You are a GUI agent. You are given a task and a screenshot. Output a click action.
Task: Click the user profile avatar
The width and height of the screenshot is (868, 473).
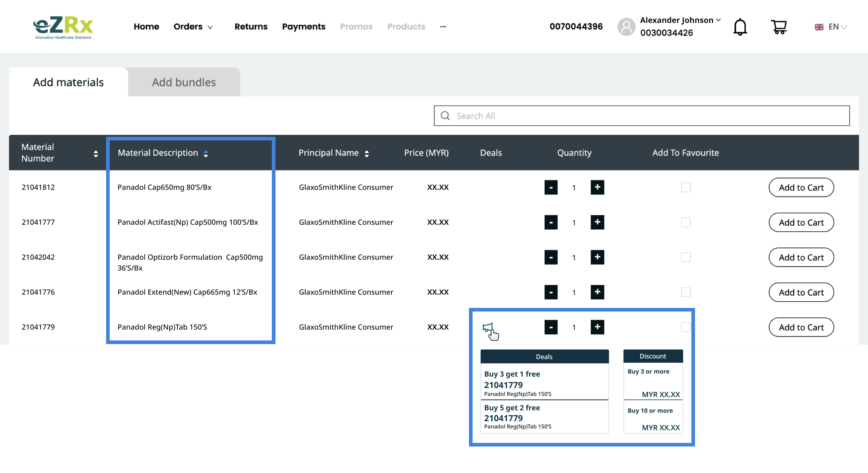(626, 27)
